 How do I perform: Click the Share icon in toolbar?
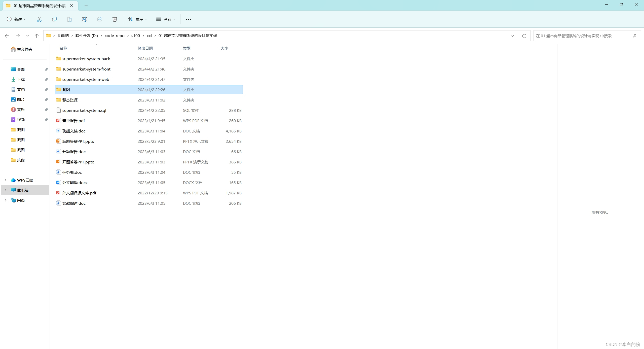[100, 19]
